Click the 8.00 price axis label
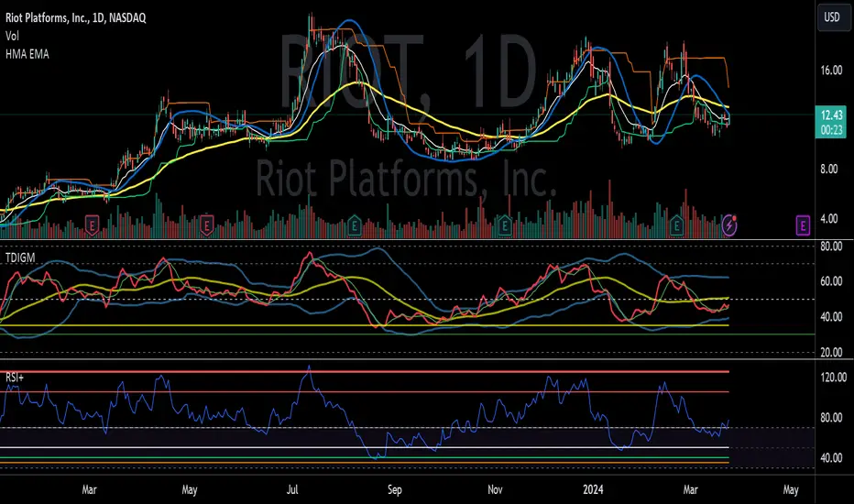The height and width of the screenshot is (504, 854). 829,169
